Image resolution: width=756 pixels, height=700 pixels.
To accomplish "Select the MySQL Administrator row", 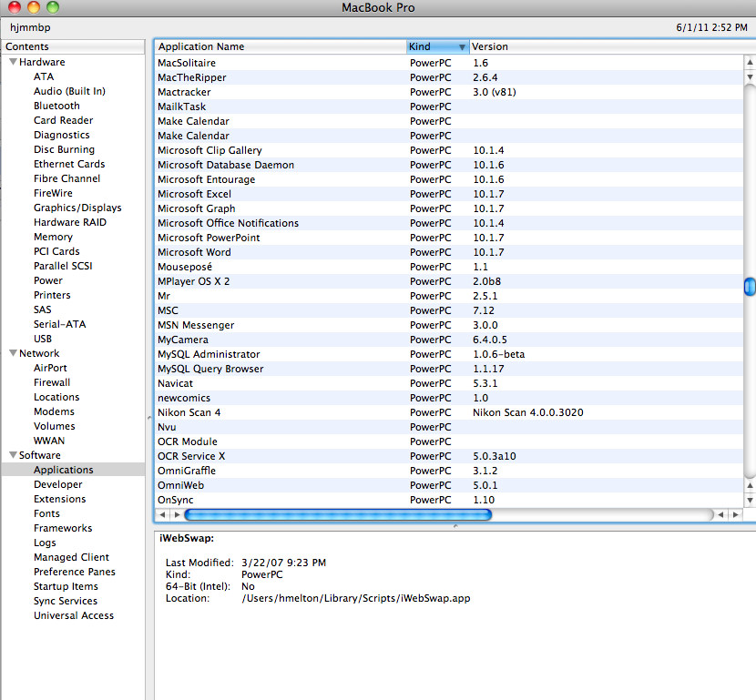I will click(449, 354).
